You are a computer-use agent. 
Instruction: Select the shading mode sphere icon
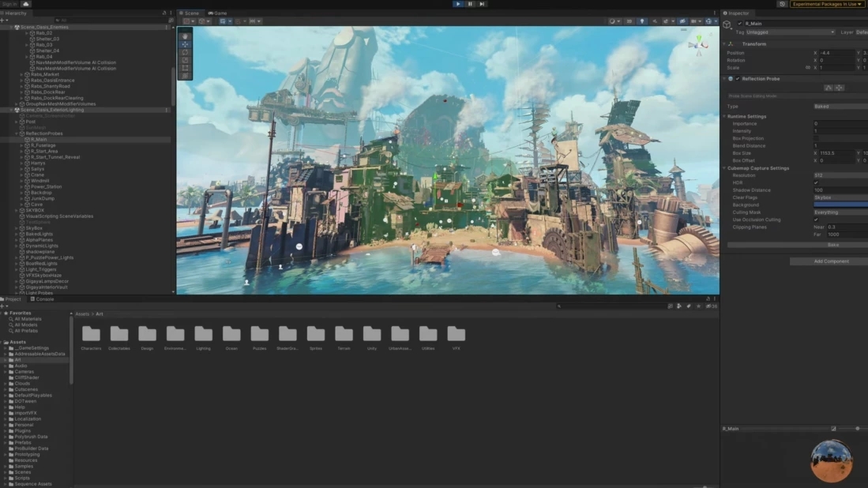(x=613, y=21)
